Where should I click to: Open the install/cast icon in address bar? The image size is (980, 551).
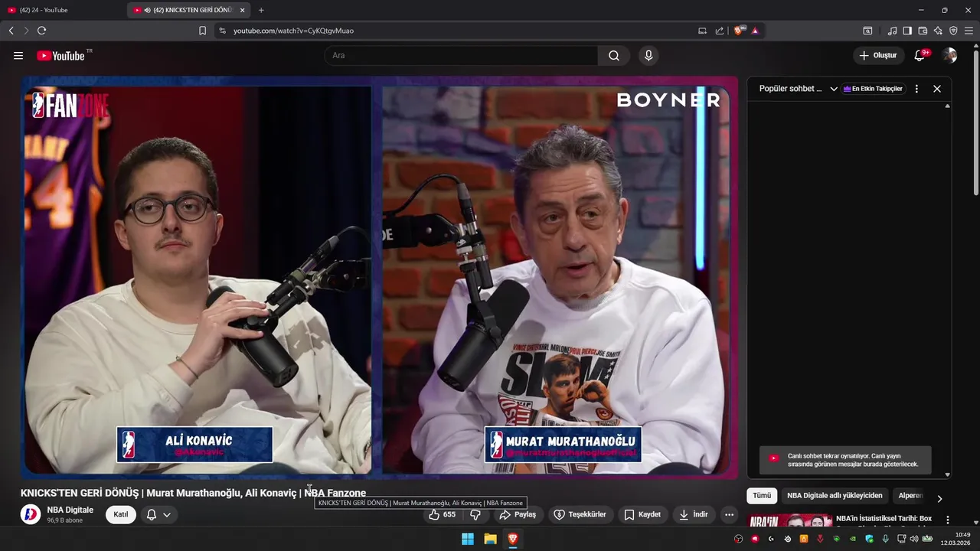pos(702,31)
